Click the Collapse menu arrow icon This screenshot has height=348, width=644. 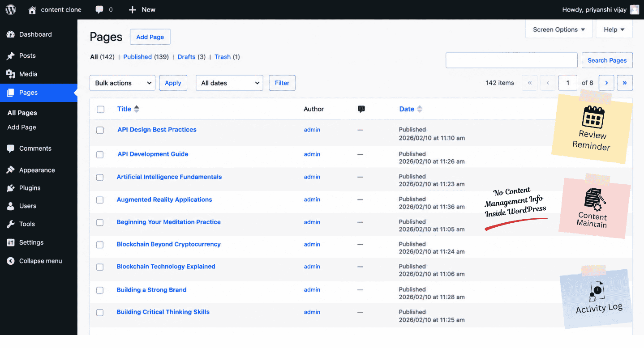click(11, 261)
